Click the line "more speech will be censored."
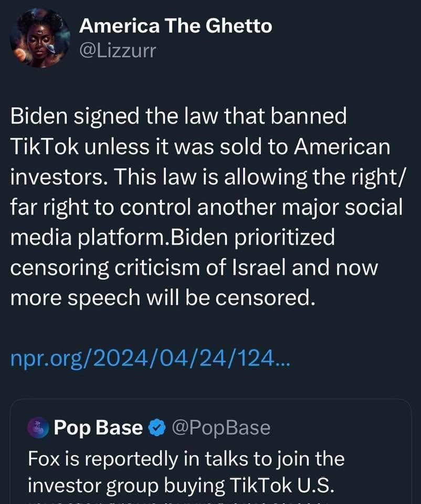Viewport: 421px width, 504px height. tap(163, 298)
